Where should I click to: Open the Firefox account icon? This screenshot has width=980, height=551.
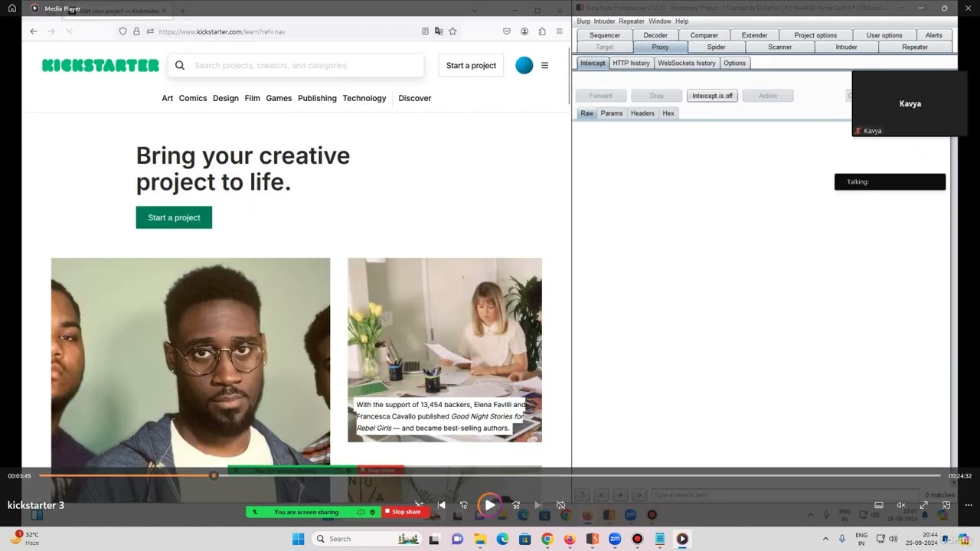click(524, 31)
